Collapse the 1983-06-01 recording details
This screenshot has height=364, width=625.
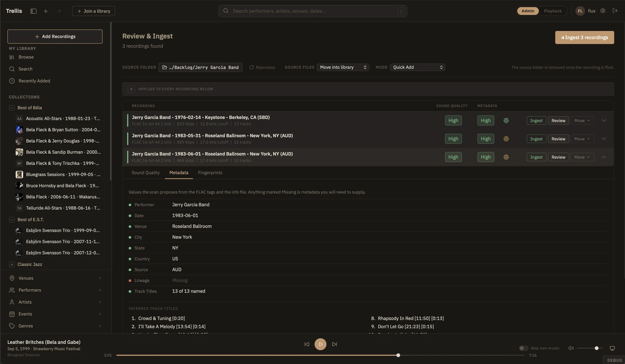tap(604, 157)
